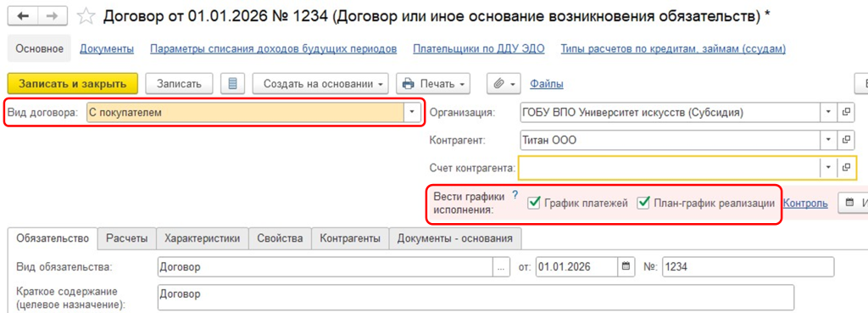
Task: Open the Создать на основании dropdown
Action: point(320,84)
